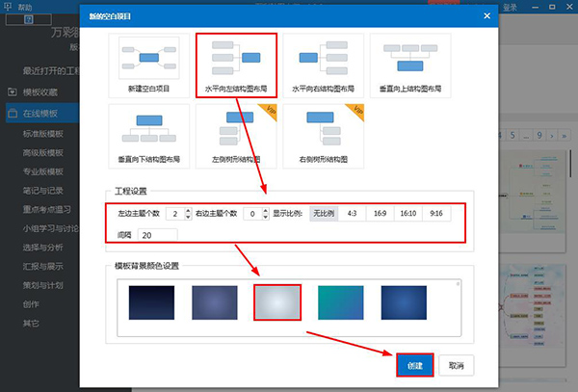Image resolution: width=578 pixels, height=392 pixels.
Task: Go to next templates page arrow
Action: 552,135
